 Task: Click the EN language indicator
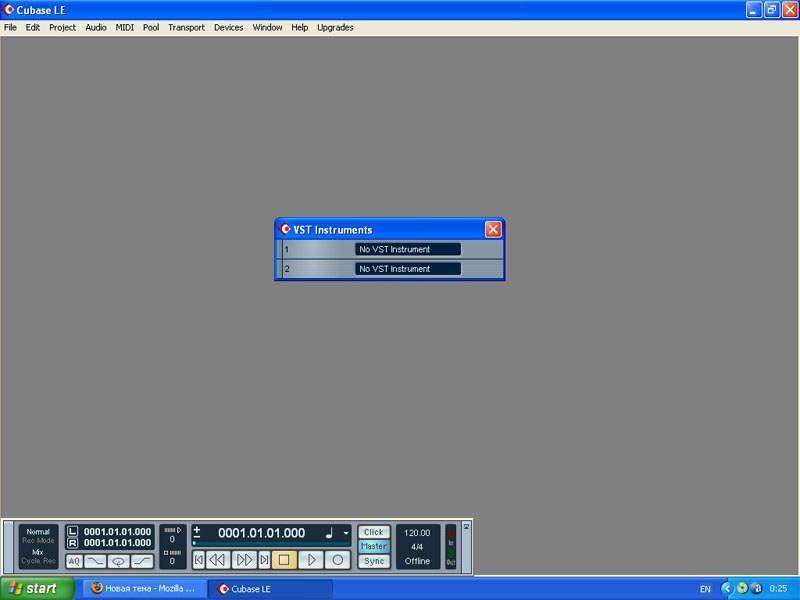tap(705, 589)
